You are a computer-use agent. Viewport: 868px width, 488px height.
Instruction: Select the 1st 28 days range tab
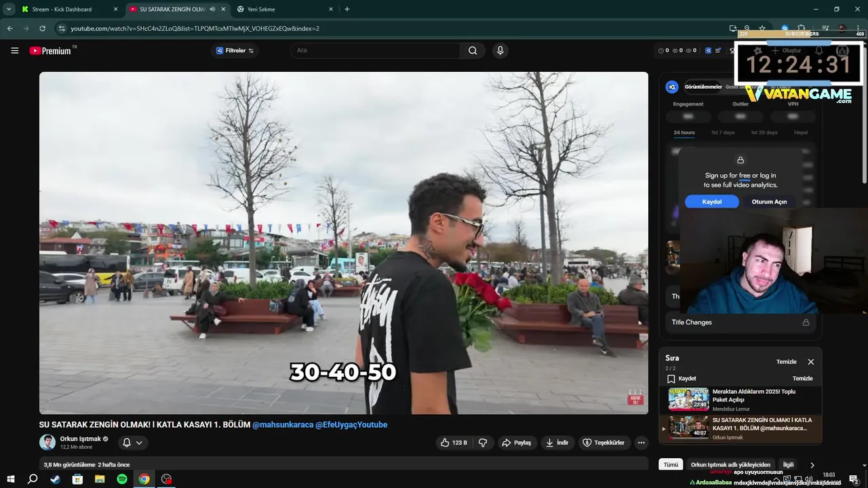point(763,132)
